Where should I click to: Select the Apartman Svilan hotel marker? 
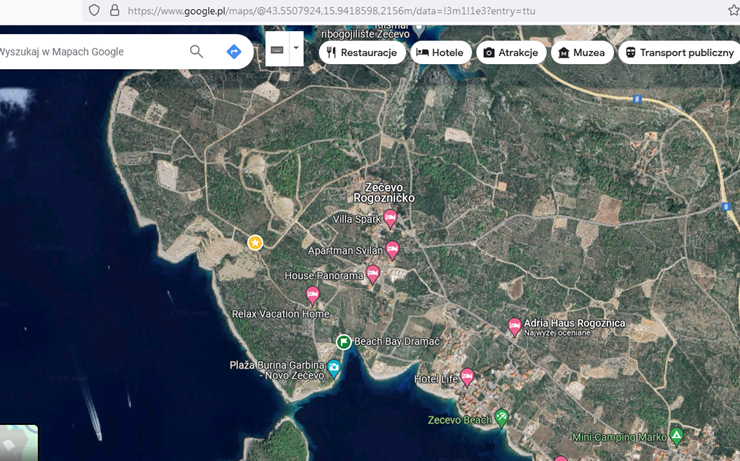tap(393, 249)
